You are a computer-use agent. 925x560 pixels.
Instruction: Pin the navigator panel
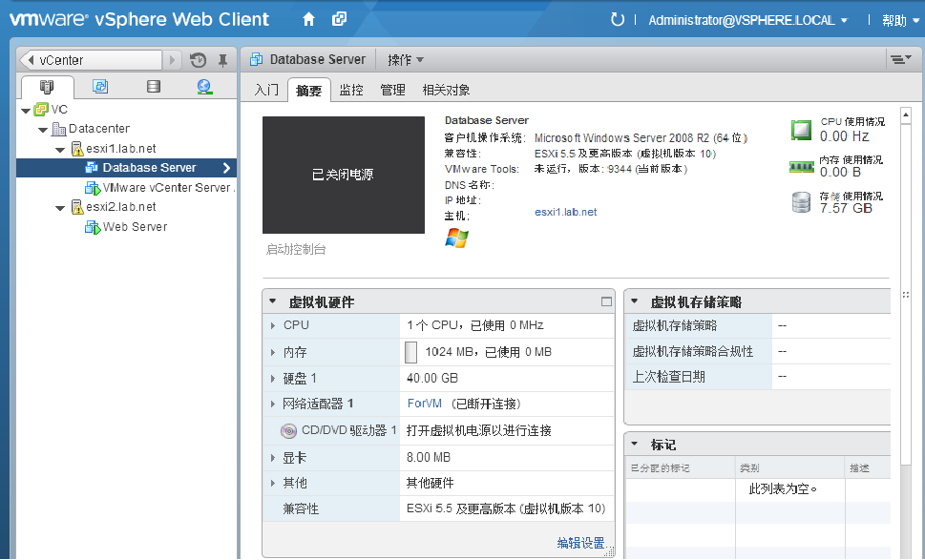pyautogui.click(x=222, y=60)
